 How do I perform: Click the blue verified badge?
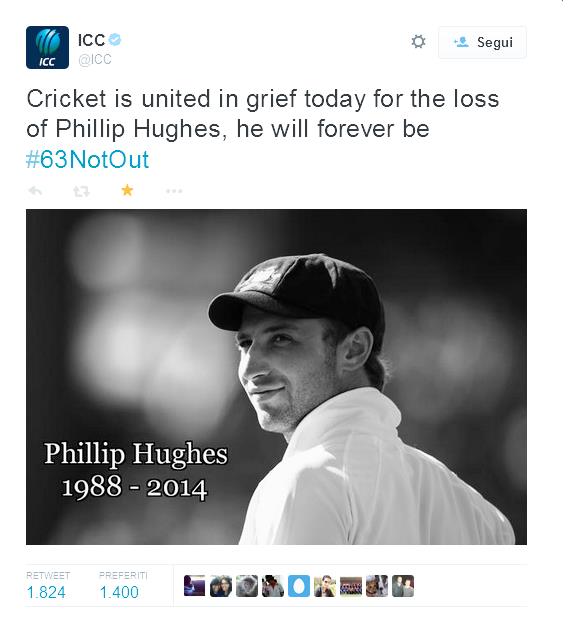pyautogui.click(x=115, y=40)
